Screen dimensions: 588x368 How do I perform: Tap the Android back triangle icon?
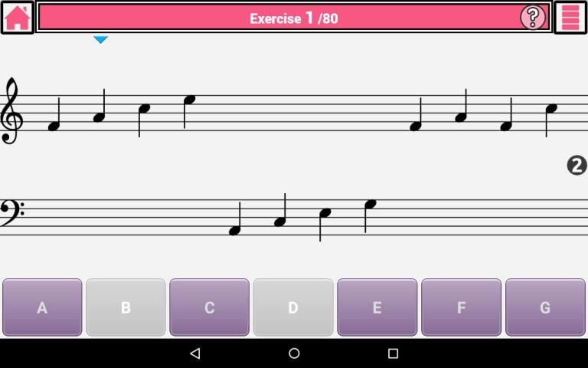195,353
